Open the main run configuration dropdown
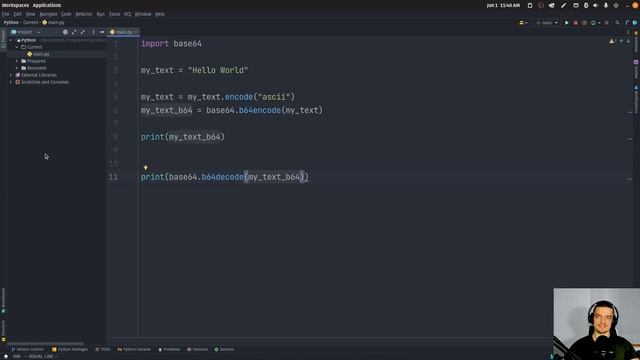This screenshot has height=360, width=640. coord(547,23)
